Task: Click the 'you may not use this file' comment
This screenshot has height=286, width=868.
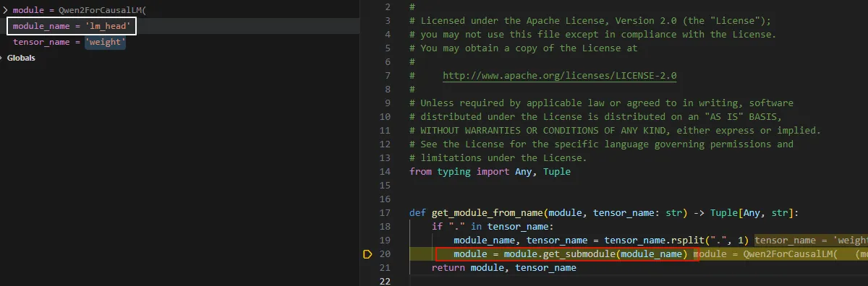Action: pos(592,34)
